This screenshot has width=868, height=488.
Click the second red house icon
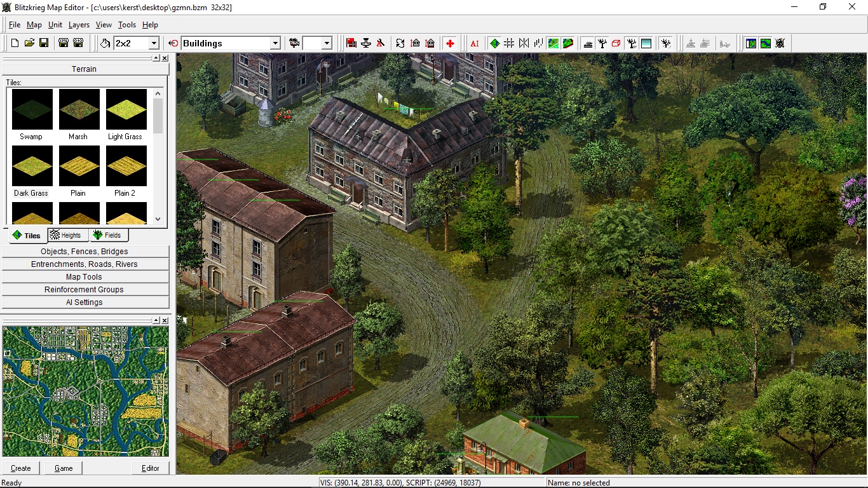click(430, 43)
